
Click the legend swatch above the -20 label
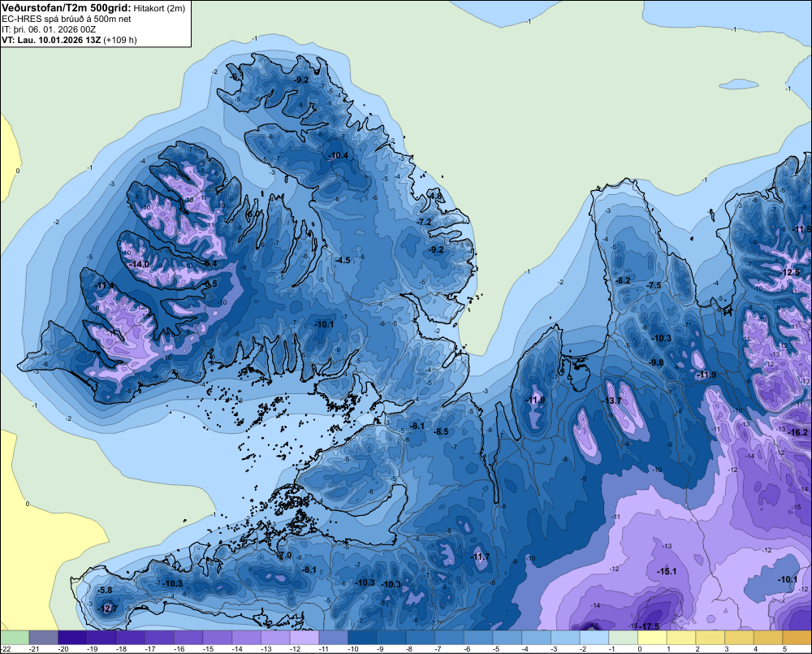[x=72, y=638]
